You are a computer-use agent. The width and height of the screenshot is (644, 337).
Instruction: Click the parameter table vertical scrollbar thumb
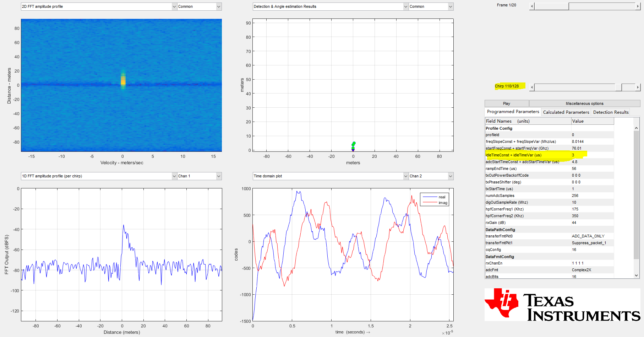pos(637,195)
